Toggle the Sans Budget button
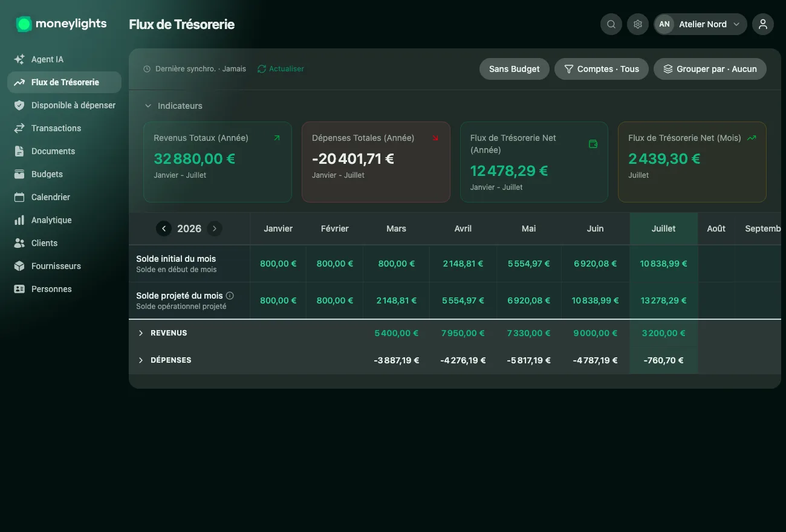The image size is (786, 532). point(515,69)
